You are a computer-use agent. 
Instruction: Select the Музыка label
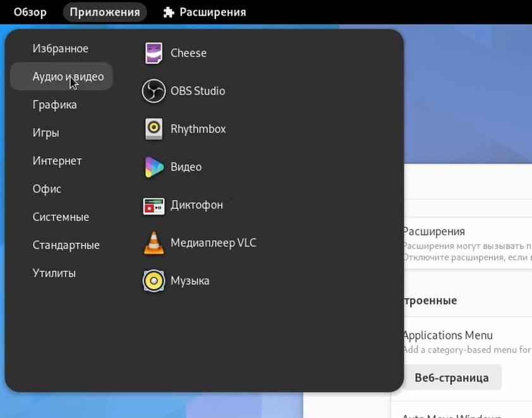click(190, 281)
